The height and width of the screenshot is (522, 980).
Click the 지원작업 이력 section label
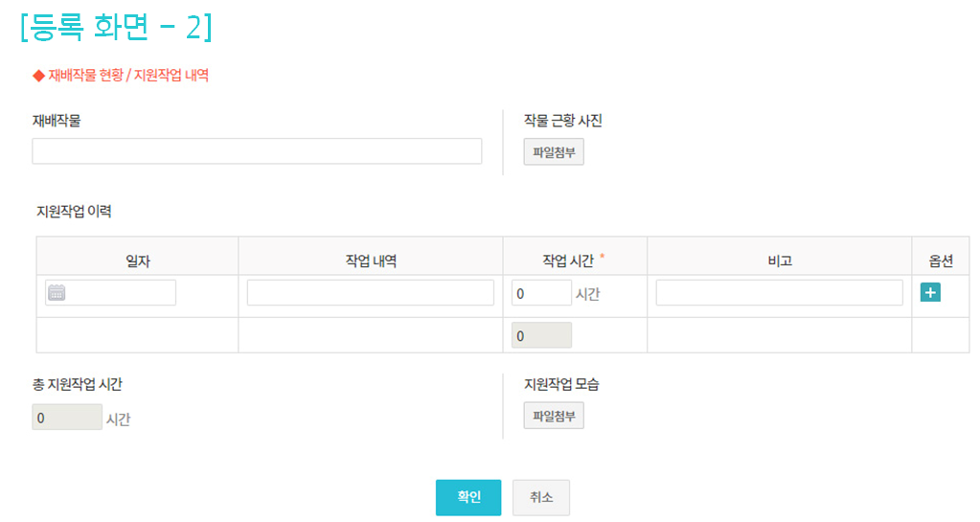(74, 212)
